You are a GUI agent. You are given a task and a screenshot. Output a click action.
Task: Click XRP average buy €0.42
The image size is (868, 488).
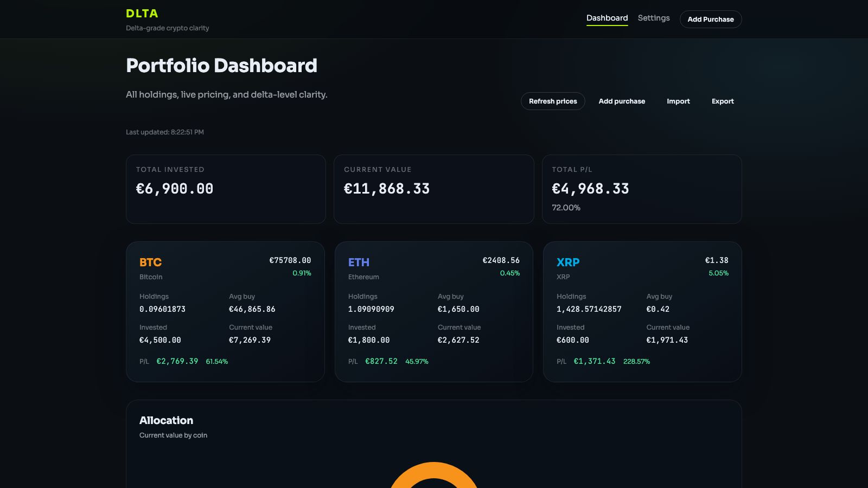[x=658, y=309]
